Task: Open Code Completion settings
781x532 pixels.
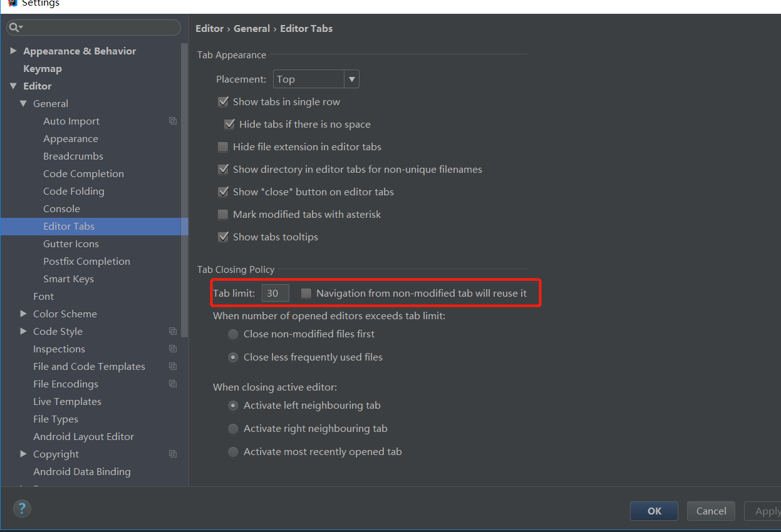Action: click(83, 173)
